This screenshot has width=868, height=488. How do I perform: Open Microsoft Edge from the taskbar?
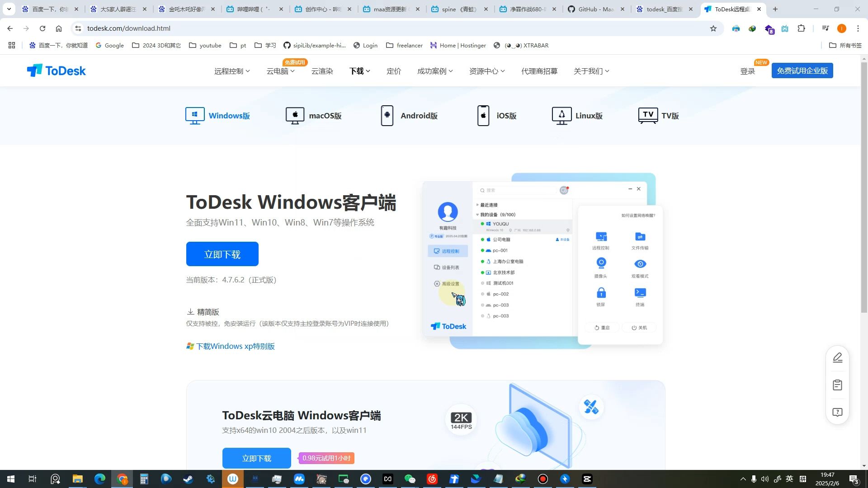click(100, 479)
